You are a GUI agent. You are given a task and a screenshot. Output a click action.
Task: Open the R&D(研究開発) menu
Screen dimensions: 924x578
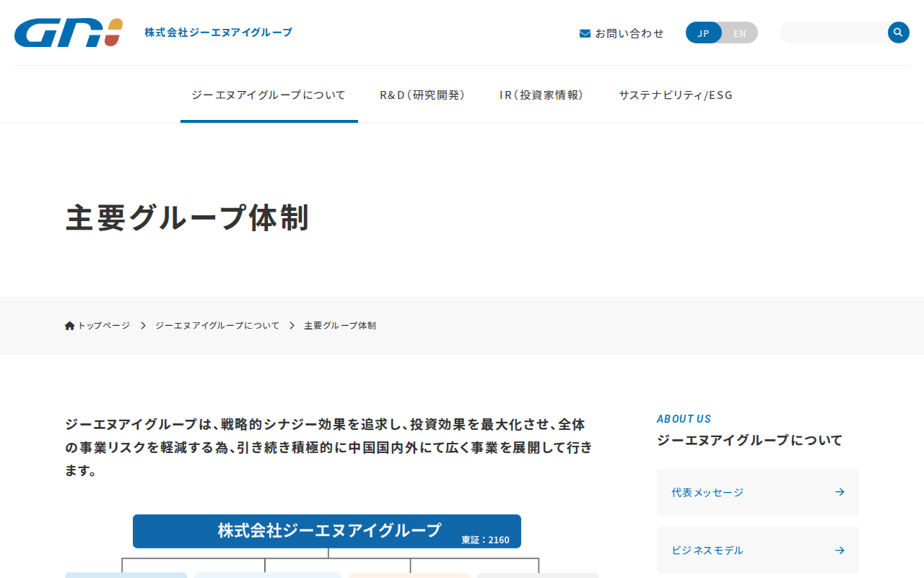point(422,95)
